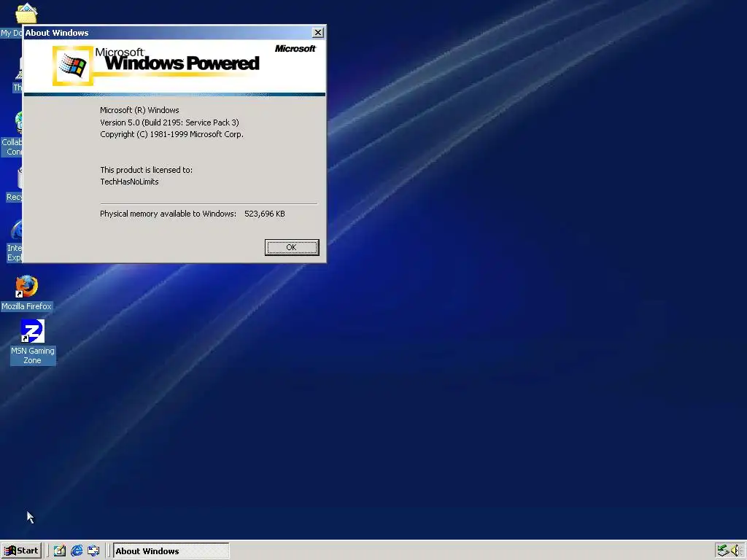The height and width of the screenshot is (560, 747).
Task: Click the 'Mozilla Firefox' icon label
Action: (26, 306)
